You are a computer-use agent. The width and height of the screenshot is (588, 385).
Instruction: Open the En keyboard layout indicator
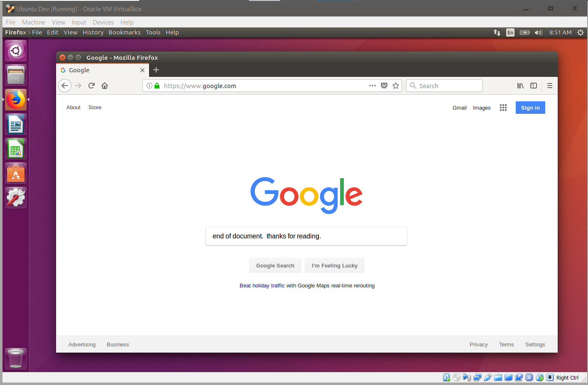pyautogui.click(x=510, y=32)
